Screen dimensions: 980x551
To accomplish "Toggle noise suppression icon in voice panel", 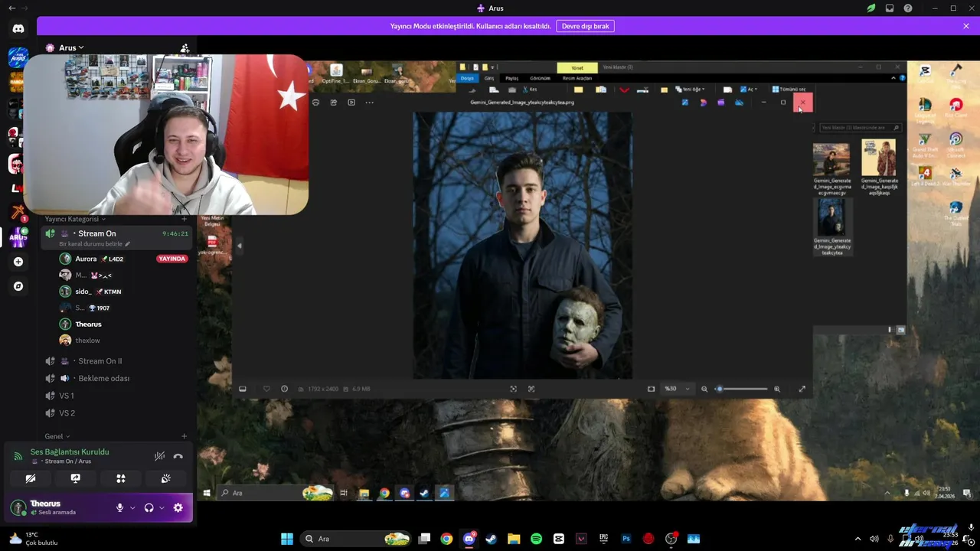I will coord(159,456).
